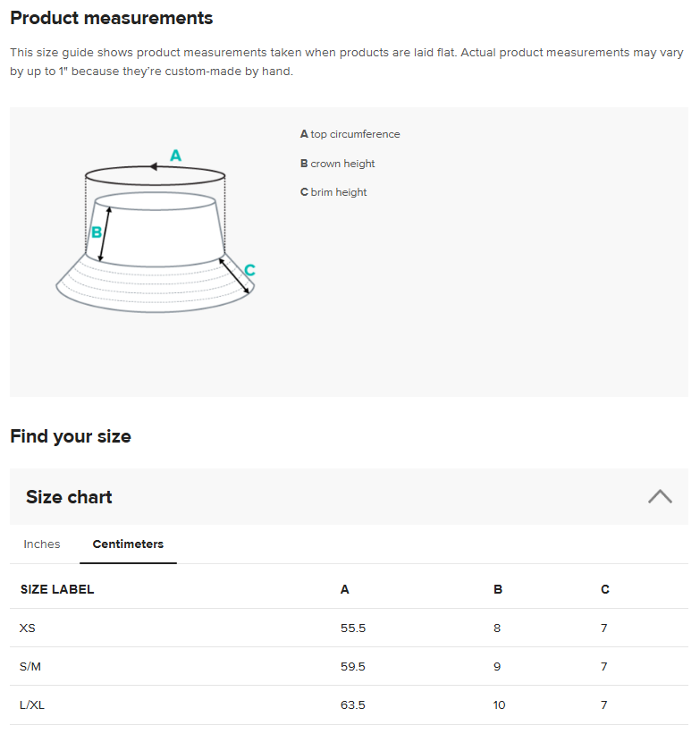Collapse the Size chart chevron arrow
Viewport: 700px width, 734px height.
tap(660, 496)
